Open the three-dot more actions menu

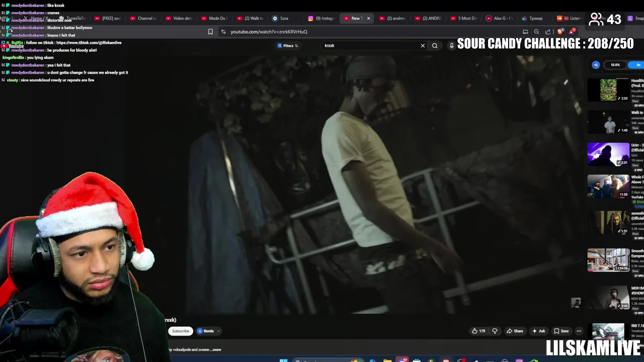[x=579, y=331]
